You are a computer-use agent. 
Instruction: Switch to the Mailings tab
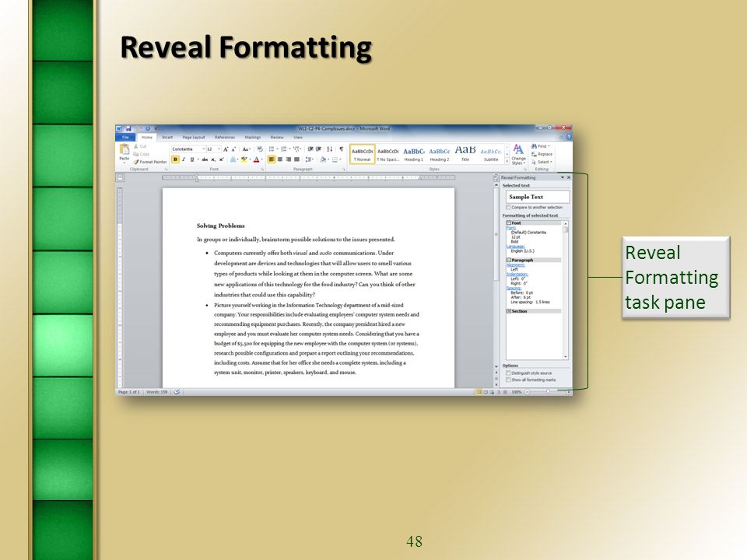coord(252,137)
